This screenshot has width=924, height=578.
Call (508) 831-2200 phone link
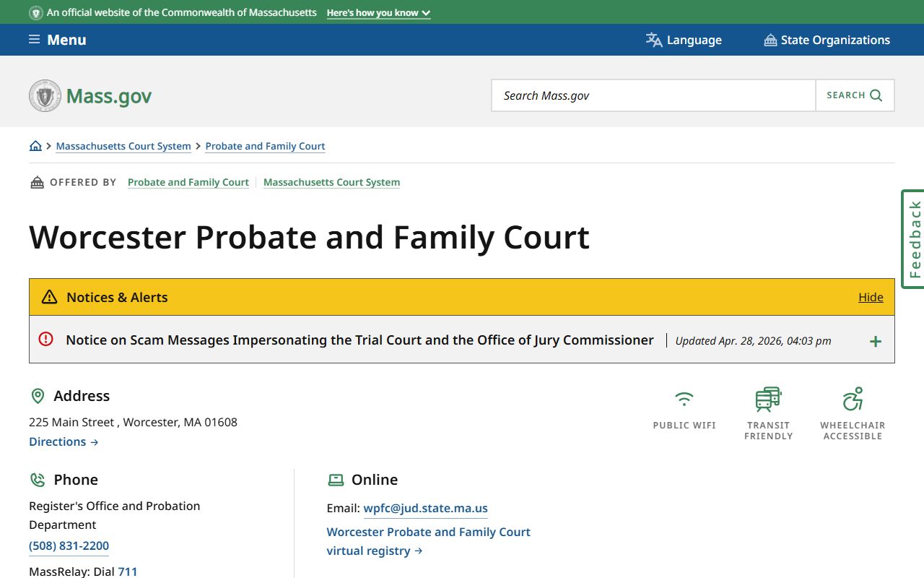tap(69, 546)
